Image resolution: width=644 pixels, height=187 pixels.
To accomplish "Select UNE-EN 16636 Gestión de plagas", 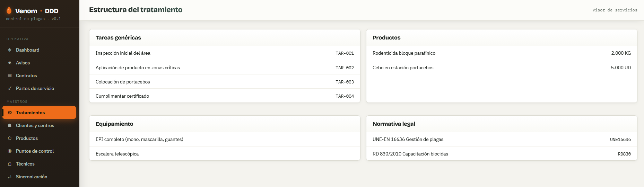I will click(502, 139).
